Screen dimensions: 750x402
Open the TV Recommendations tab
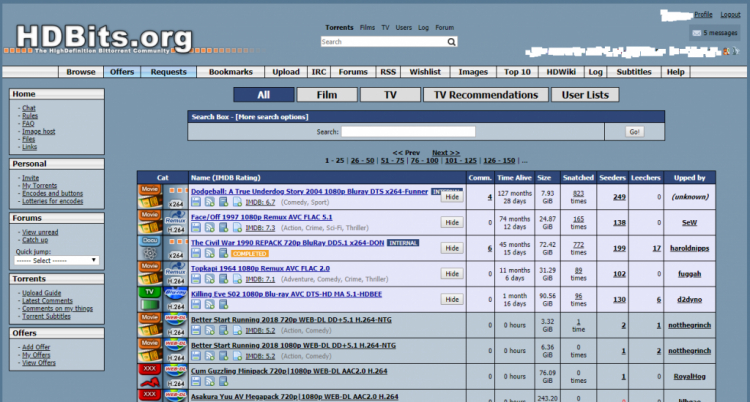tap(485, 95)
